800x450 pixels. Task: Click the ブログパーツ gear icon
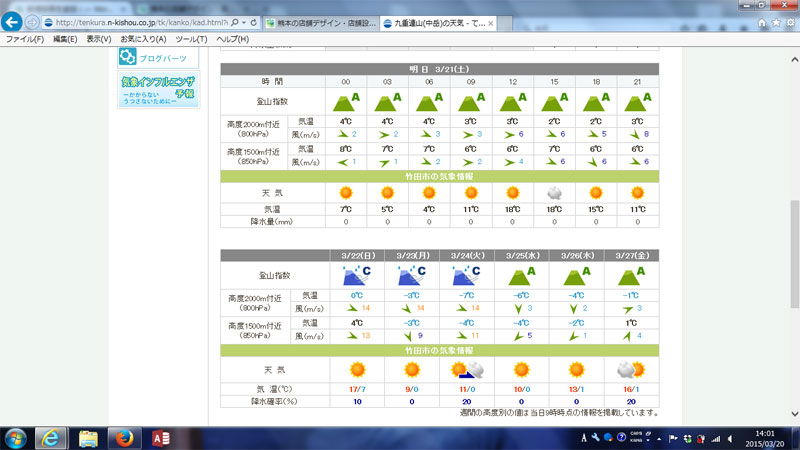coord(128,57)
